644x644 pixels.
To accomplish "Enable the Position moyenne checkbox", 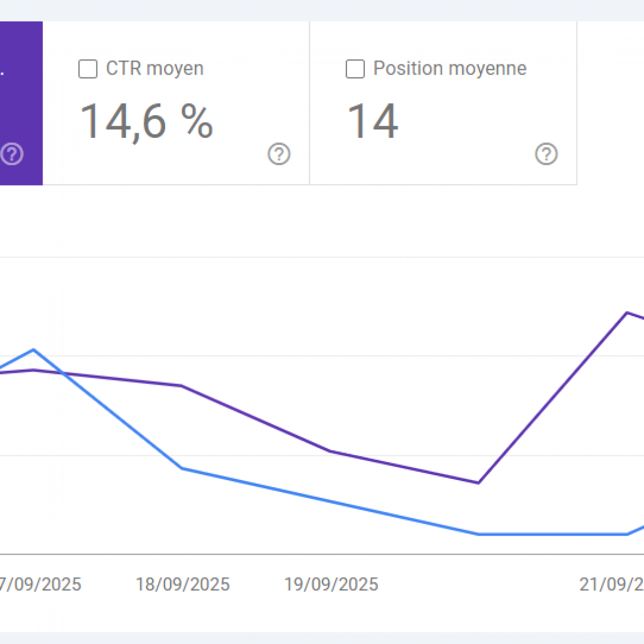I will (355, 69).
